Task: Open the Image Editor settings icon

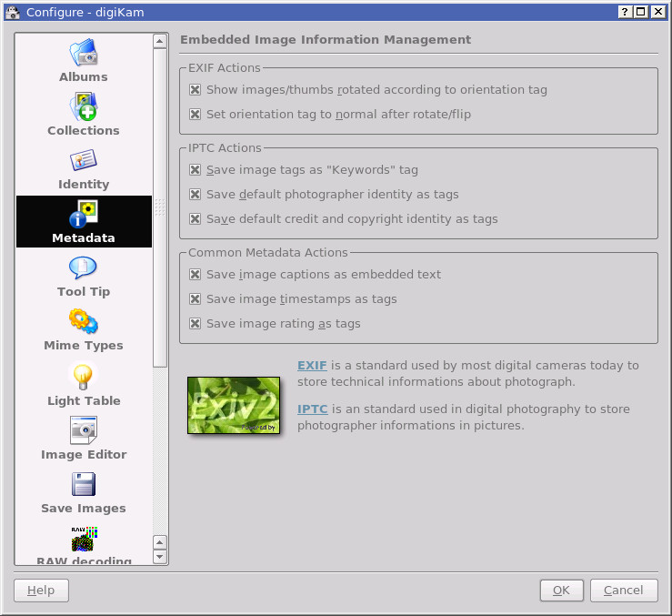Action: (84, 430)
